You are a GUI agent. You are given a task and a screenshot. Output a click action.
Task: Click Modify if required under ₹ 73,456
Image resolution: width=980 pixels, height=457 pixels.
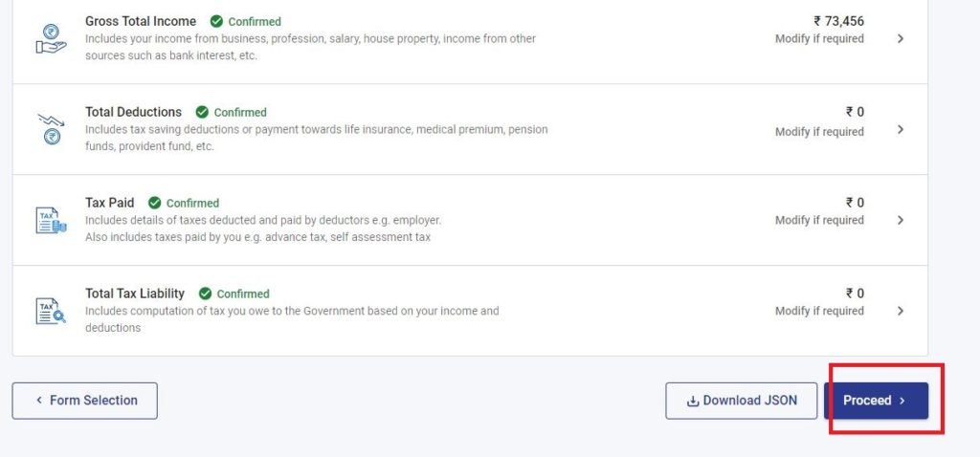819,38
